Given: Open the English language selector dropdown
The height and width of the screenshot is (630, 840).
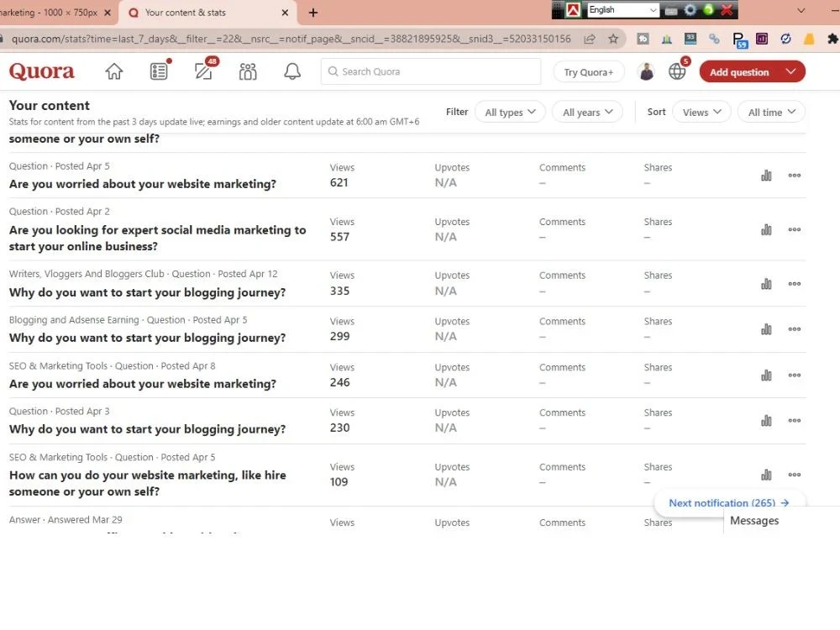Looking at the screenshot, I should pyautogui.click(x=623, y=9).
